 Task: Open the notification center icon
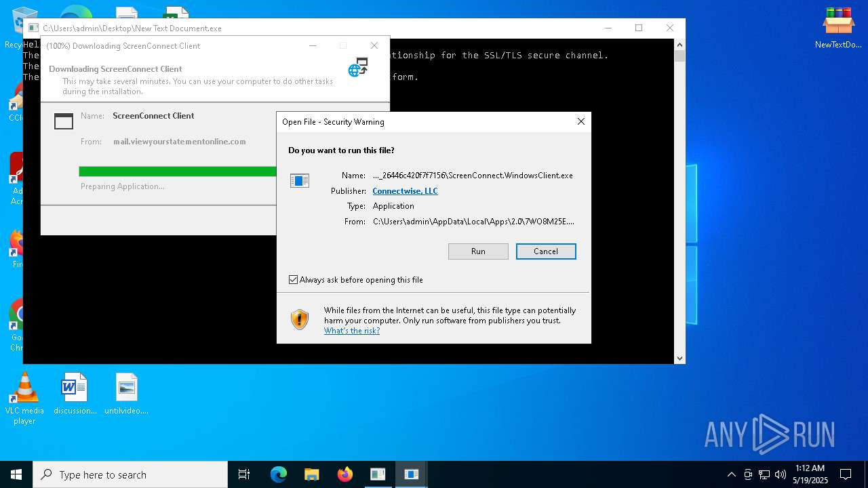coord(846,474)
